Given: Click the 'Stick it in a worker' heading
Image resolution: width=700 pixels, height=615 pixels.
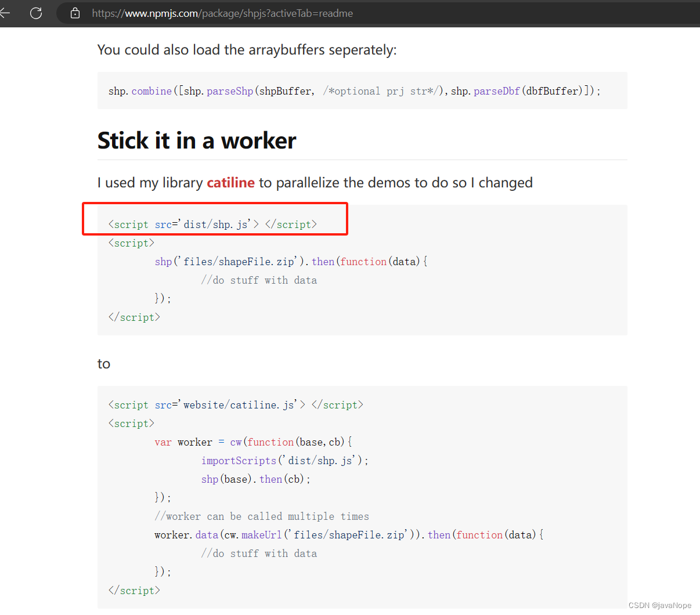Looking at the screenshot, I should (x=197, y=140).
